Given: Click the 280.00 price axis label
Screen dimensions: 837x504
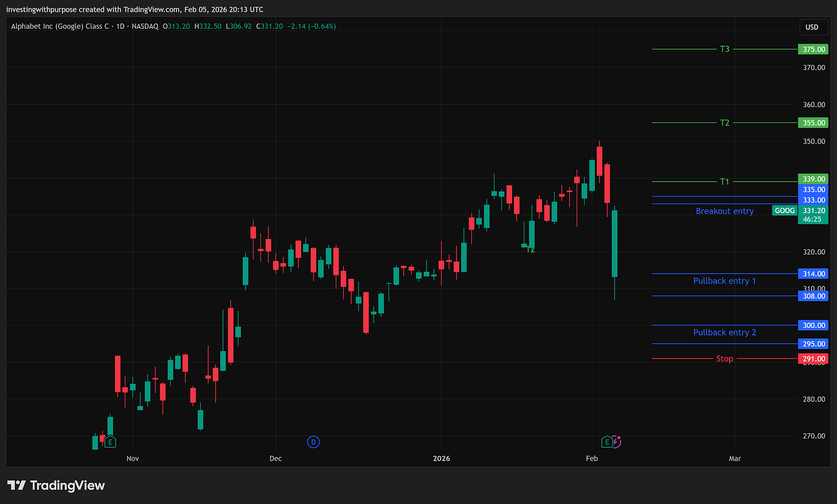Looking at the screenshot, I should pos(814,399).
